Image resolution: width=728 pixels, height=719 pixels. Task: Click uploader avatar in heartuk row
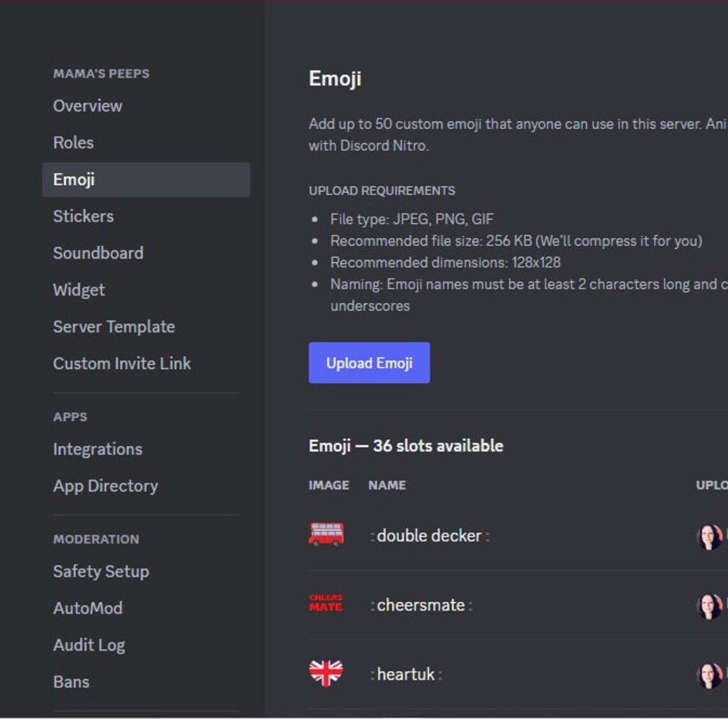point(709,676)
